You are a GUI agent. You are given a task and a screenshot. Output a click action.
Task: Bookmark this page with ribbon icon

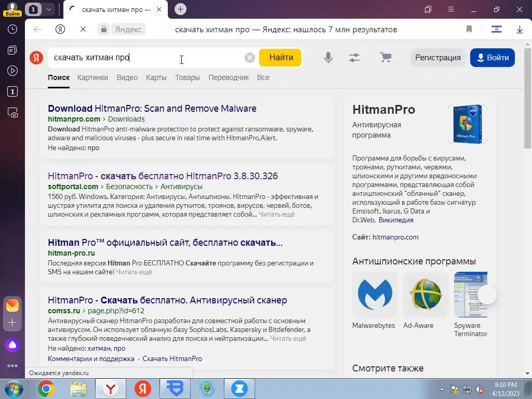469,30
